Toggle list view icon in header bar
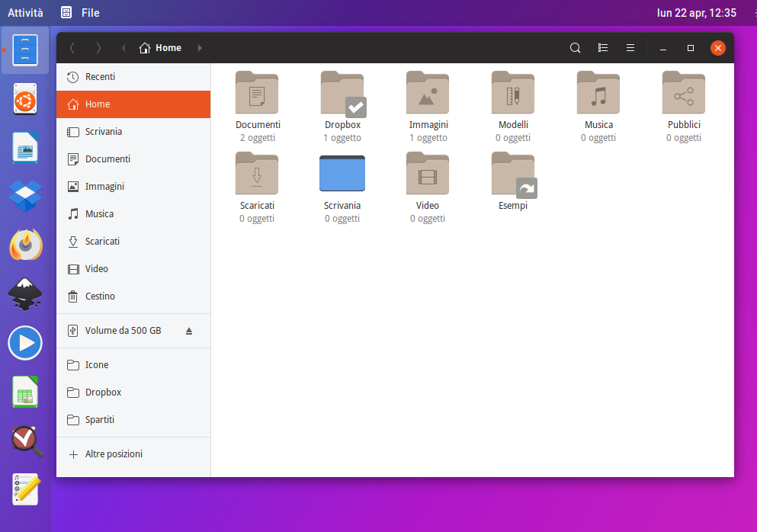This screenshot has width=757, height=532. [602, 48]
